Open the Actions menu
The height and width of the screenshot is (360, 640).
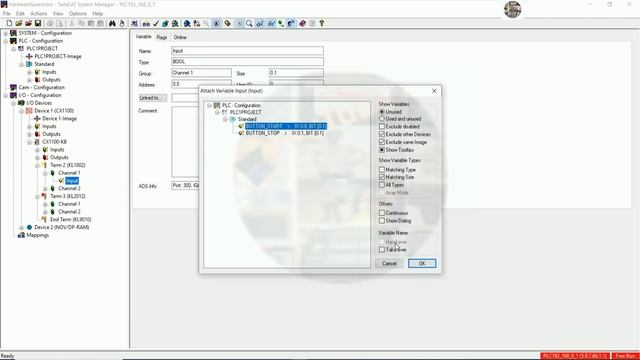pyautogui.click(x=39, y=13)
